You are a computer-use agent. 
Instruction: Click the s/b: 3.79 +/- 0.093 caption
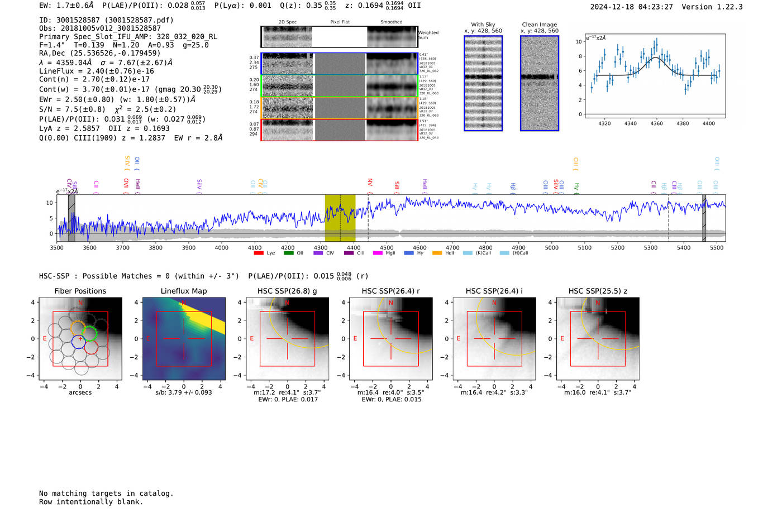[x=184, y=392]
